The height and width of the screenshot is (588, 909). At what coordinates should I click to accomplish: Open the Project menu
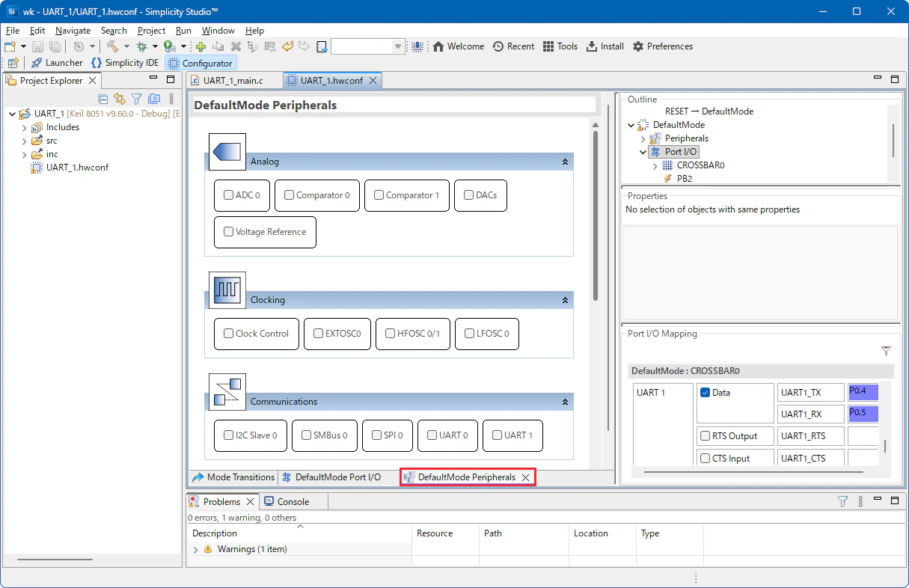click(151, 31)
